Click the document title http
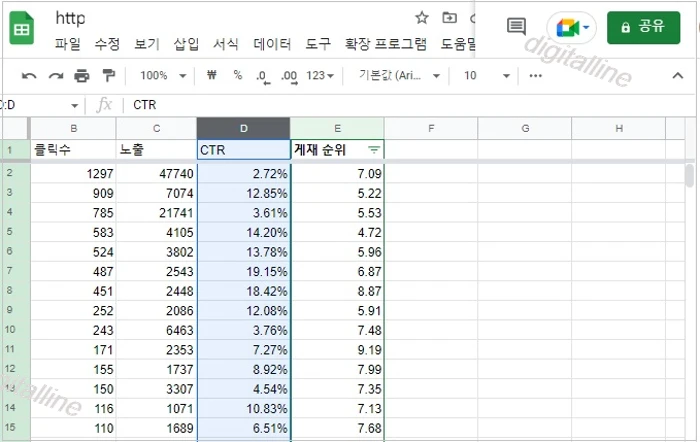Image resolution: width=700 pixels, height=442 pixels. (x=70, y=18)
